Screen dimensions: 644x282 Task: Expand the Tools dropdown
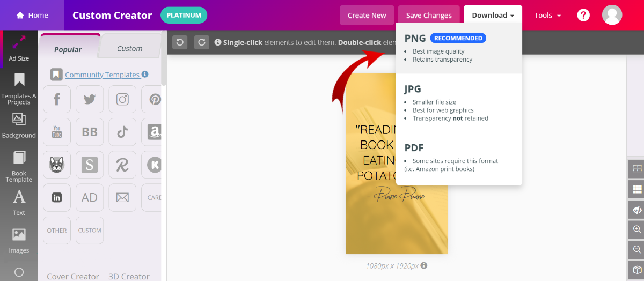pyautogui.click(x=547, y=16)
